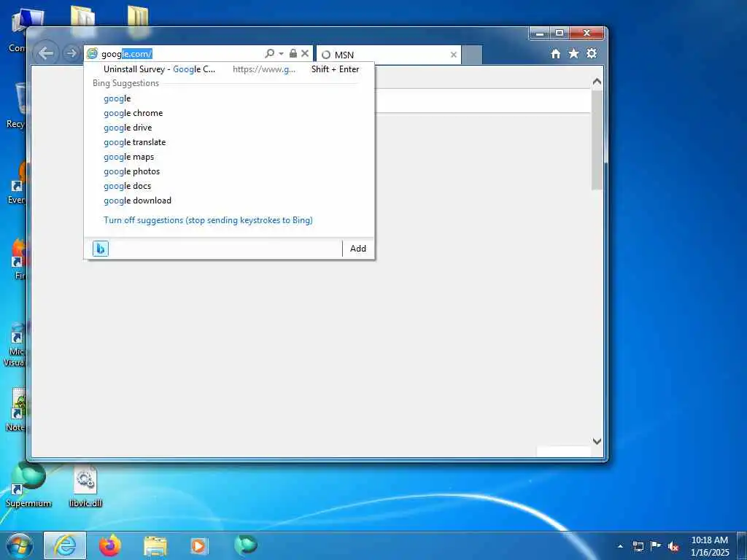Launch Firefox from the taskbar
747x560 pixels.
110,545
